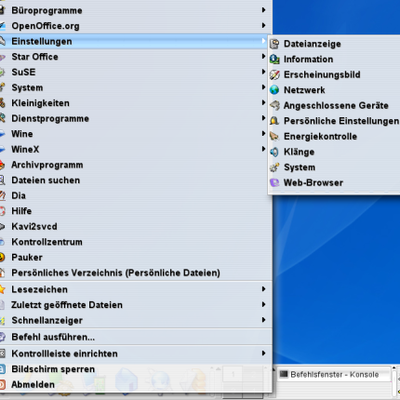This screenshot has width=400, height=400.
Task: Expand the Zuletzt geöffnete Dateien arrow
Action: pos(263,304)
